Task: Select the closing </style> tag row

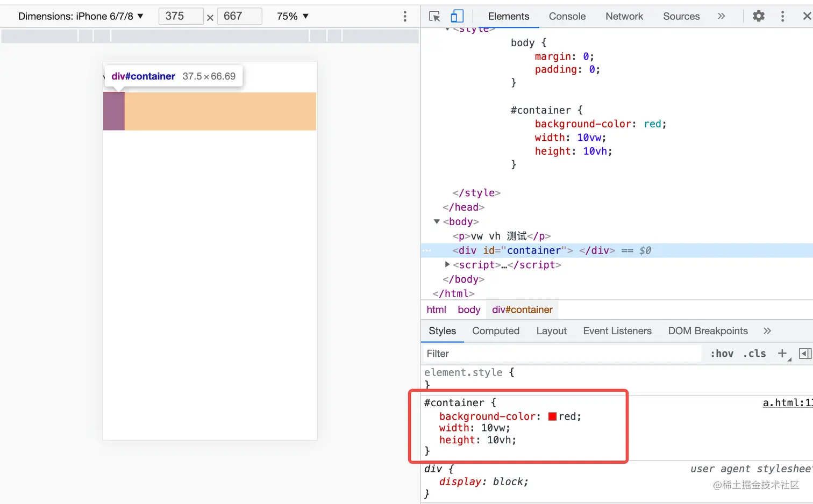Action: pyautogui.click(x=476, y=192)
